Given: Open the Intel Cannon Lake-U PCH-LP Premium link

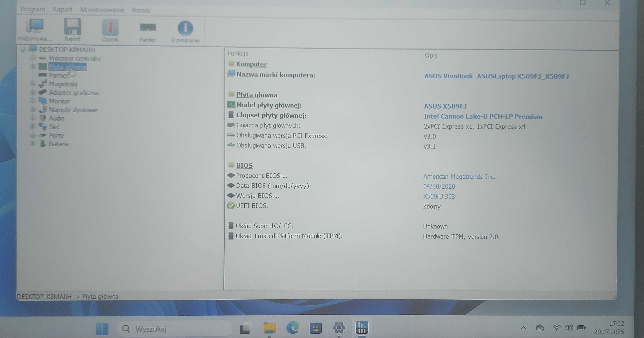Looking at the screenshot, I should pos(483,116).
